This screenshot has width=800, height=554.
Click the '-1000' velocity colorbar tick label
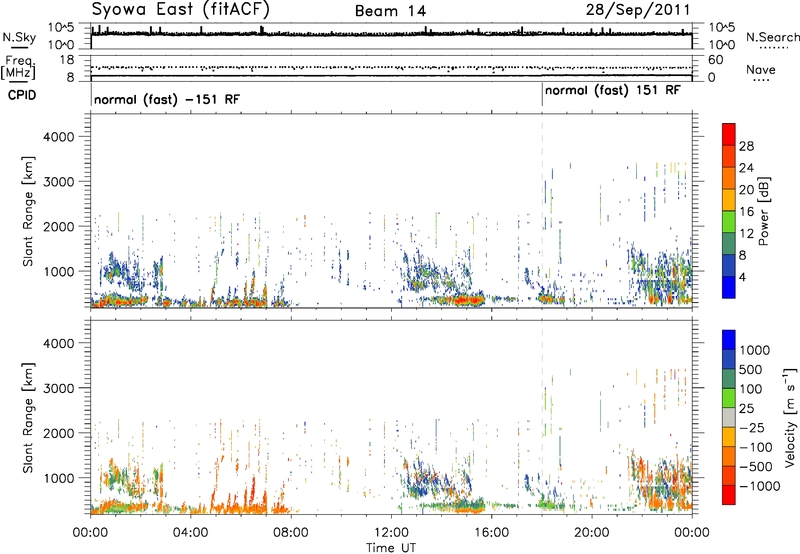pos(759,486)
